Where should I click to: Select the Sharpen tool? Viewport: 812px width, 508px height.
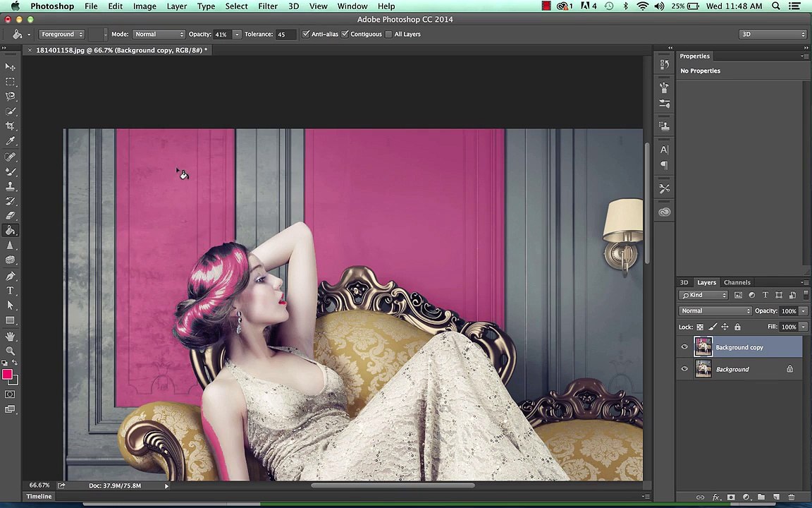pos(10,246)
